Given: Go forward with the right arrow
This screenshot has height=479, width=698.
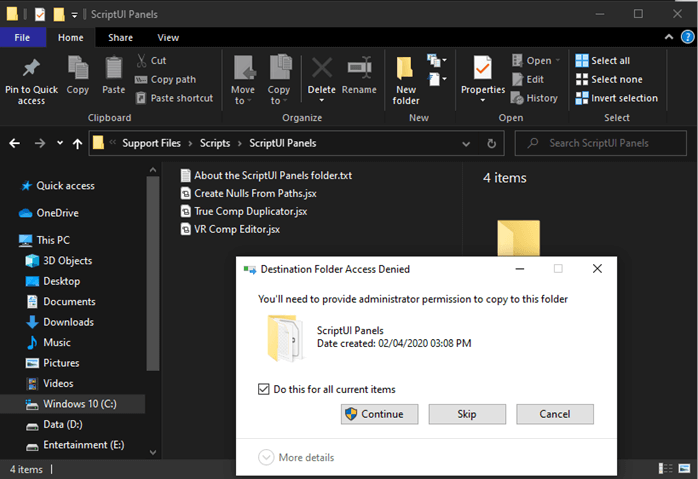Looking at the screenshot, I should [x=40, y=143].
